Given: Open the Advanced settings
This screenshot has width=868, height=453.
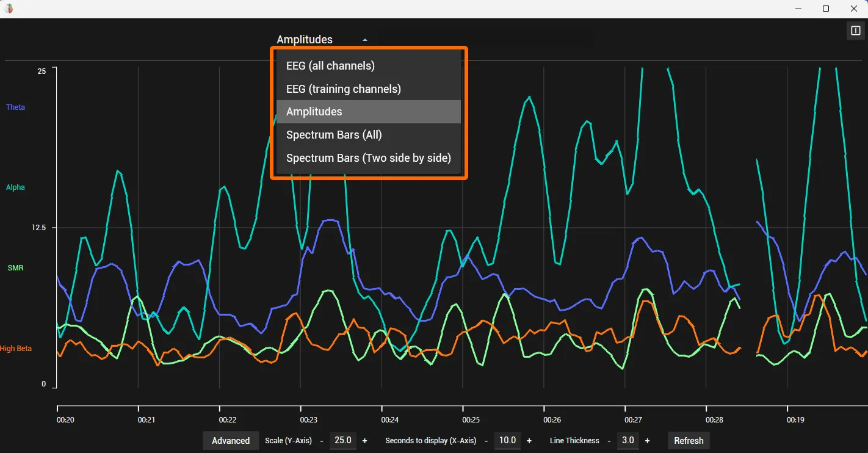Looking at the screenshot, I should click(231, 441).
